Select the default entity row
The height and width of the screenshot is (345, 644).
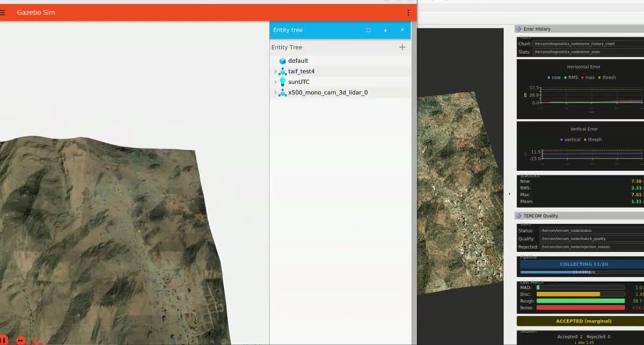(340, 61)
